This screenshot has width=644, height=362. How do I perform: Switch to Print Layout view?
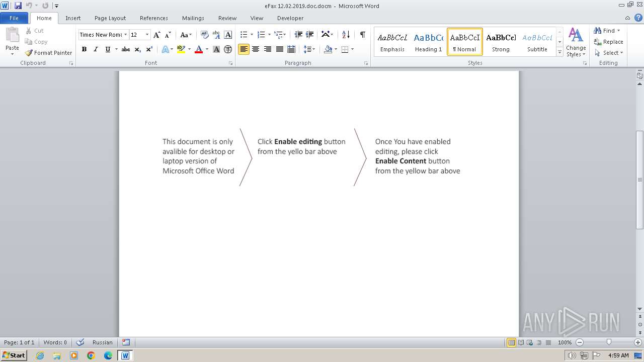click(x=511, y=342)
